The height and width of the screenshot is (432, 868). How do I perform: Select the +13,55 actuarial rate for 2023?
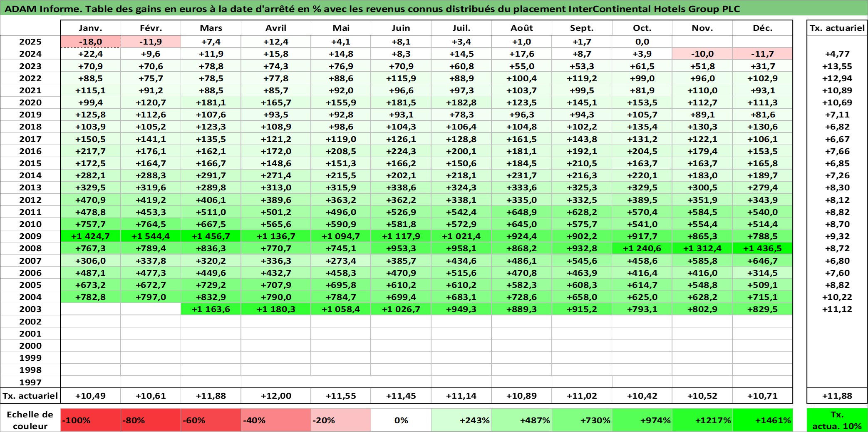pos(837,66)
